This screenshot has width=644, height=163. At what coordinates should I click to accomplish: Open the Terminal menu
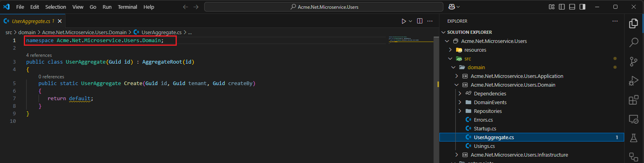click(x=128, y=7)
